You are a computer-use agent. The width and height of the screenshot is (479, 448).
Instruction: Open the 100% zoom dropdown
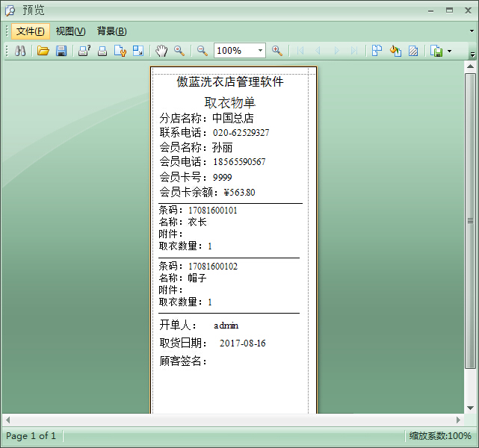click(x=260, y=50)
